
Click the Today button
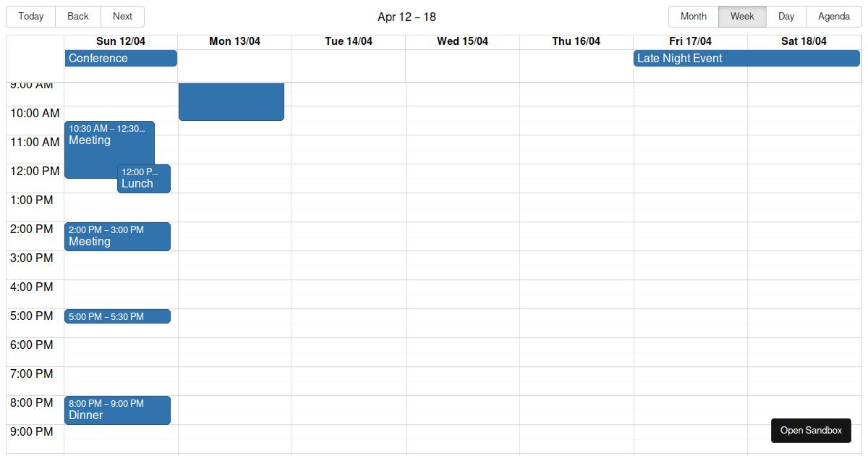coord(30,16)
